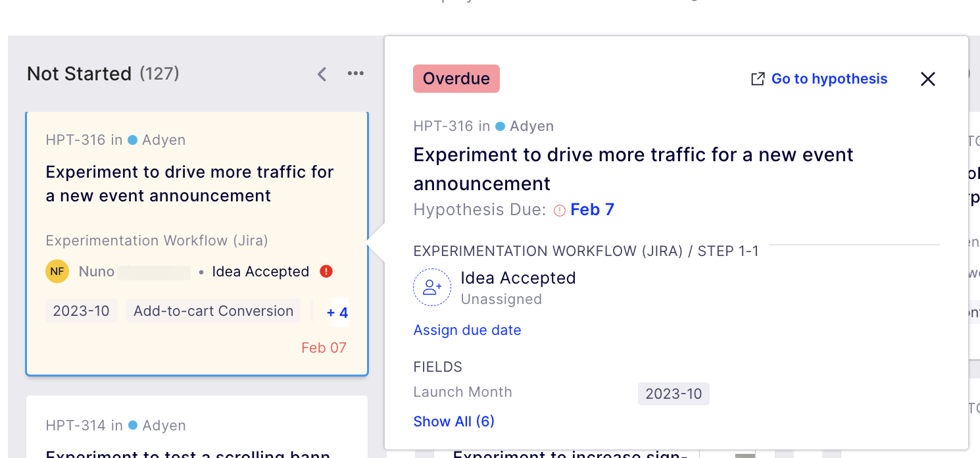Click the Feb 7 hypothesis due date
The image size is (980, 458).
click(592, 210)
